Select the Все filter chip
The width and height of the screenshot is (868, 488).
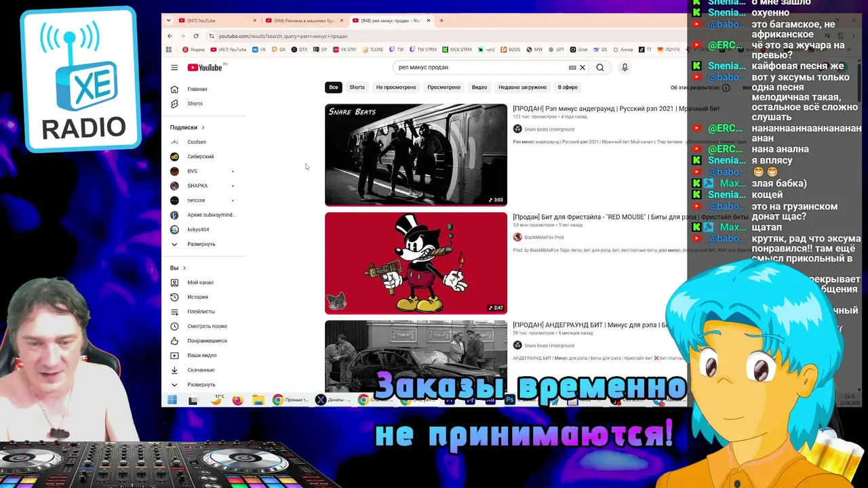334,87
